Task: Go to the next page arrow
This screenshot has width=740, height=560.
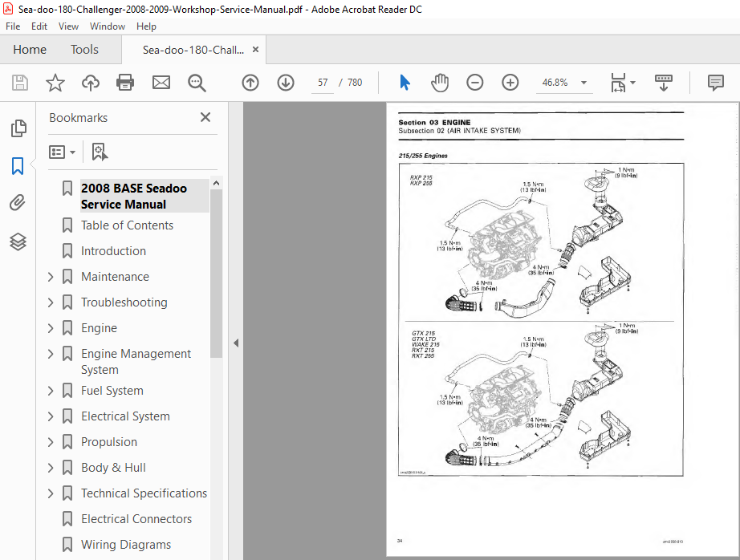Action: pos(286,83)
